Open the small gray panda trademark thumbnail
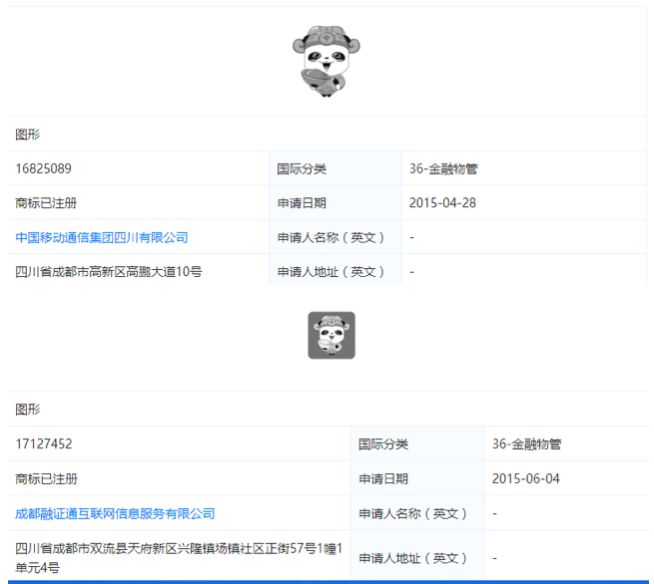Screen dimensions: 654x584 tap(332, 335)
